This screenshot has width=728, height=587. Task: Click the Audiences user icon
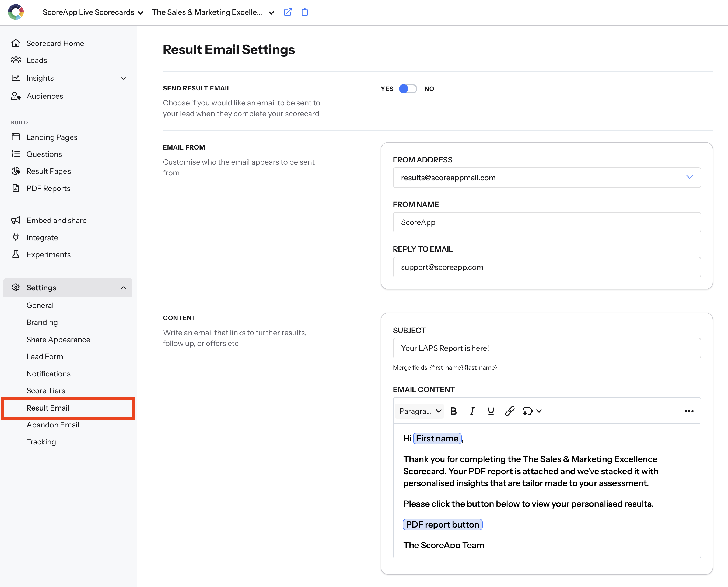tap(16, 96)
